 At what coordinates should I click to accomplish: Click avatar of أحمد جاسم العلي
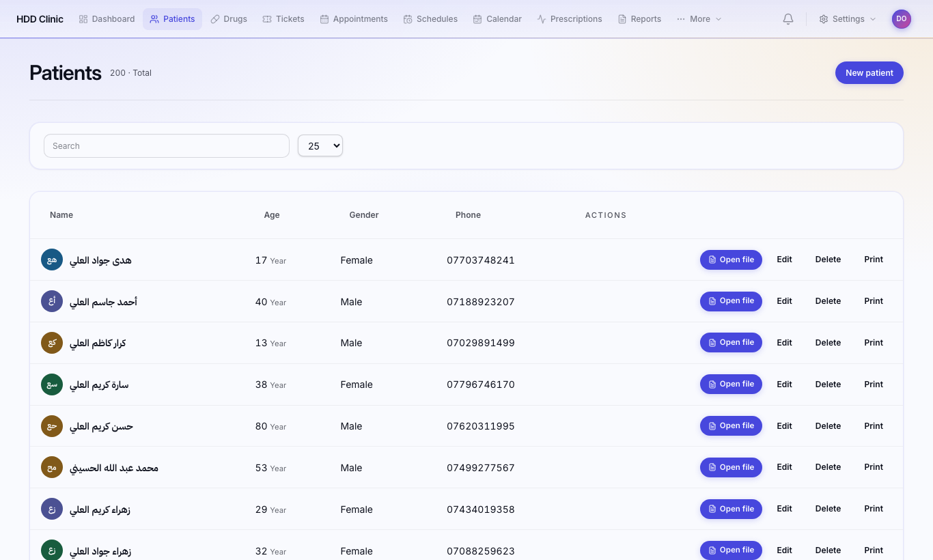pos(52,301)
